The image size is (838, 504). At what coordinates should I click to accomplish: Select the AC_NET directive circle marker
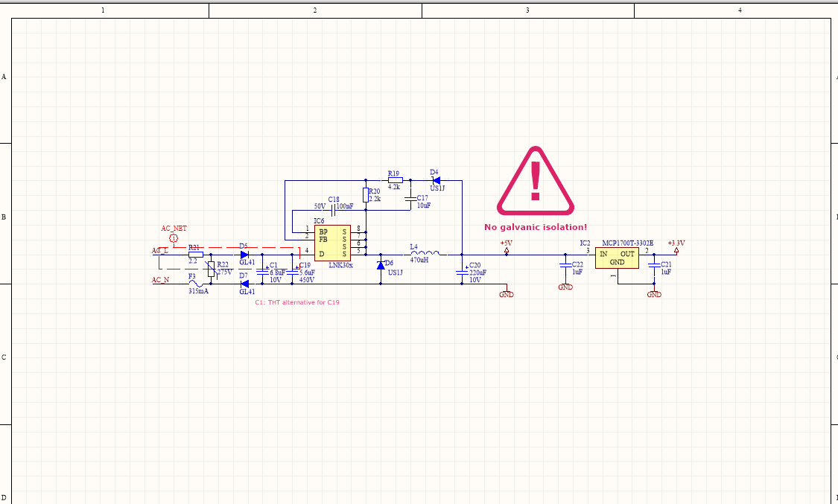pyautogui.click(x=173, y=238)
